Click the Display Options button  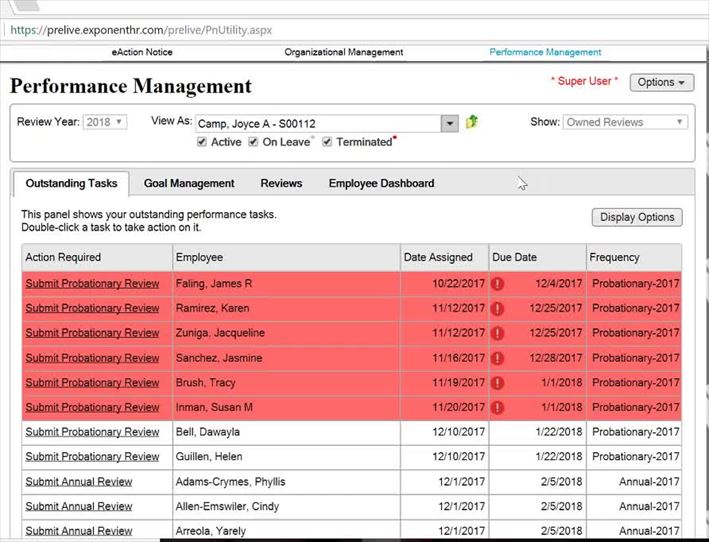pyautogui.click(x=637, y=217)
